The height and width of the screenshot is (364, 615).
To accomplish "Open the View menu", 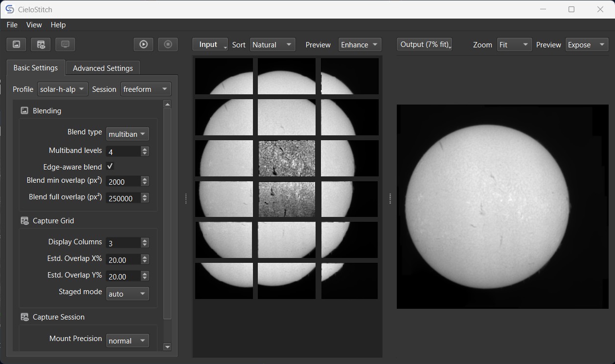I will click(34, 25).
